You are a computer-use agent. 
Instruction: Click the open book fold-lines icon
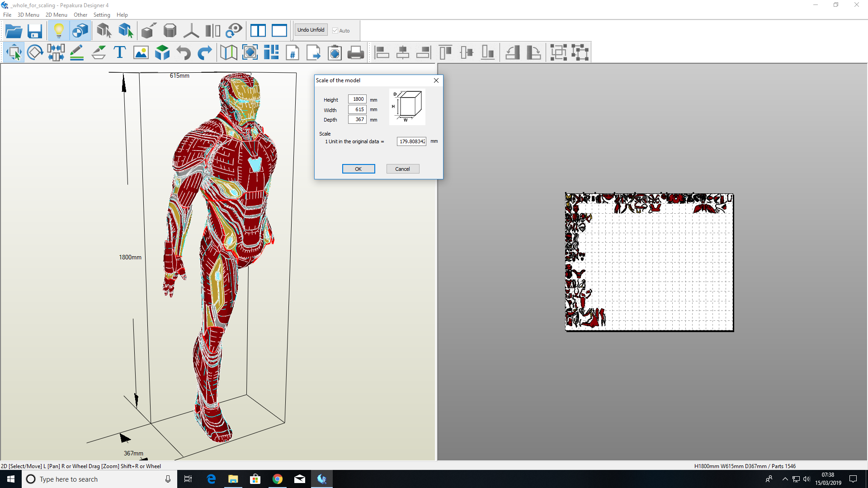click(x=229, y=52)
